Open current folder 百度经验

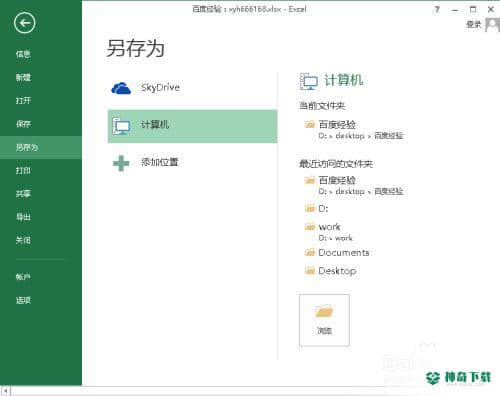tap(354, 130)
